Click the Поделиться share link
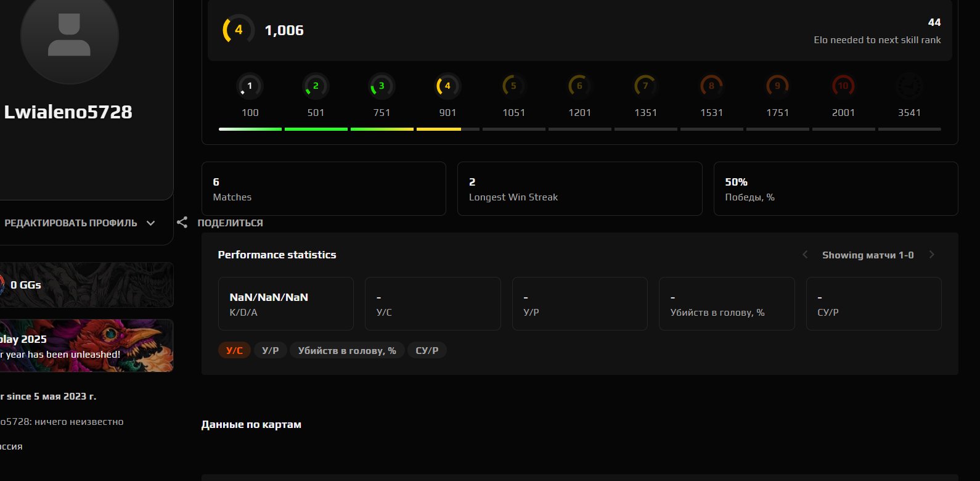This screenshot has height=481, width=980. point(230,223)
